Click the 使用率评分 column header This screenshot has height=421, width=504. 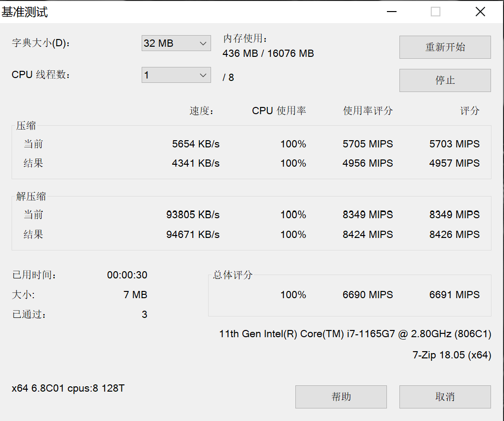pos(368,111)
